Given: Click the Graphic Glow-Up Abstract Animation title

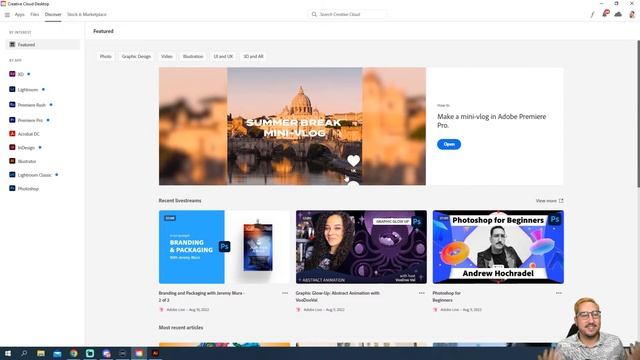Looking at the screenshot, I should tap(338, 296).
